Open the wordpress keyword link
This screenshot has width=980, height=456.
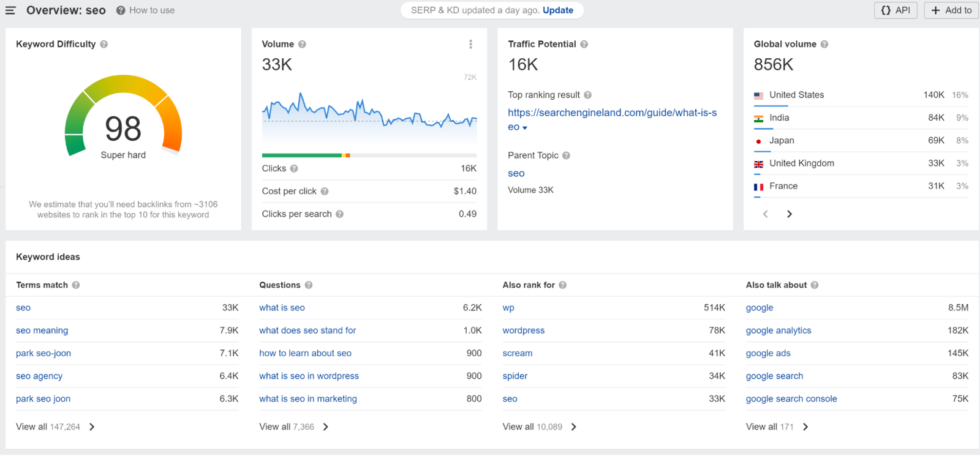(x=524, y=331)
